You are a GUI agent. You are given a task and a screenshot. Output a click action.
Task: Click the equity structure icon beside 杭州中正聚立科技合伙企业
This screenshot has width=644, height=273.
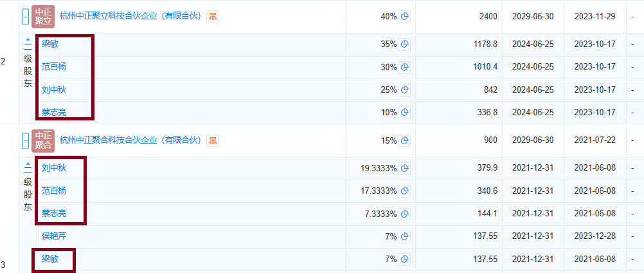click(x=212, y=17)
